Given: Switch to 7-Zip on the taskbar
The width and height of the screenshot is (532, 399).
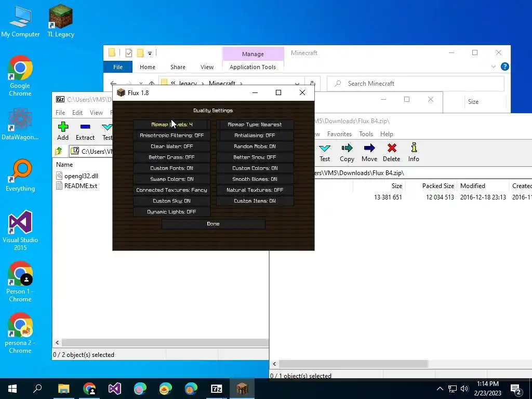Looking at the screenshot, I should coord(217,389).
